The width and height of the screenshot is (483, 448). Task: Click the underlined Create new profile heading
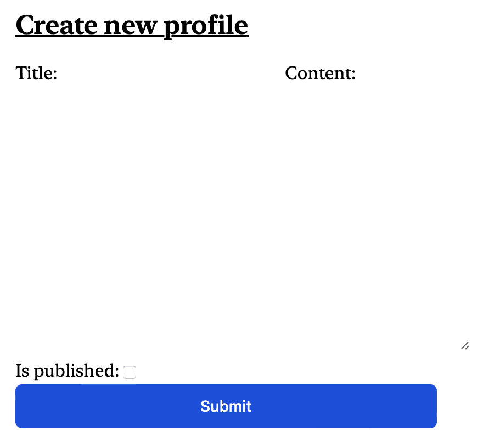[x=132, y=25]
